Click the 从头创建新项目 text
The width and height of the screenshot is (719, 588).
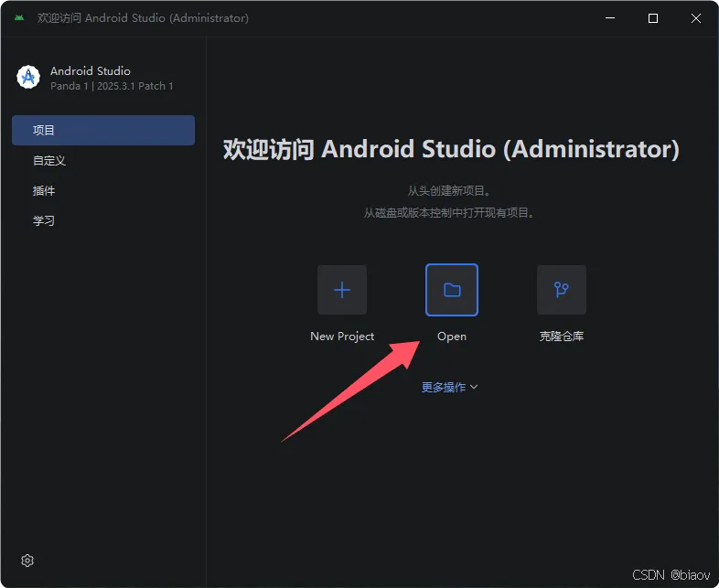point(450,190)
